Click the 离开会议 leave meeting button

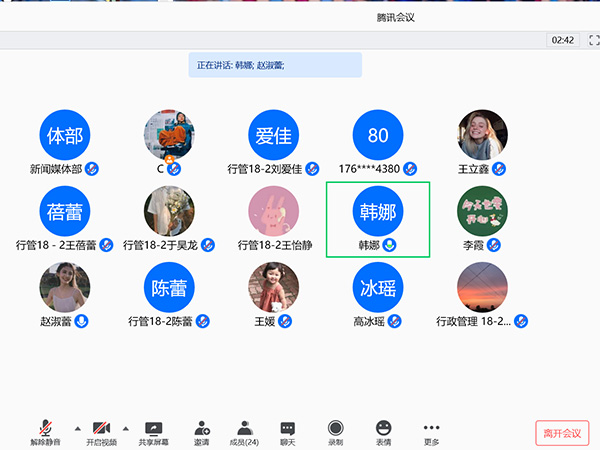pyautogui.click(x=562, y=432)
